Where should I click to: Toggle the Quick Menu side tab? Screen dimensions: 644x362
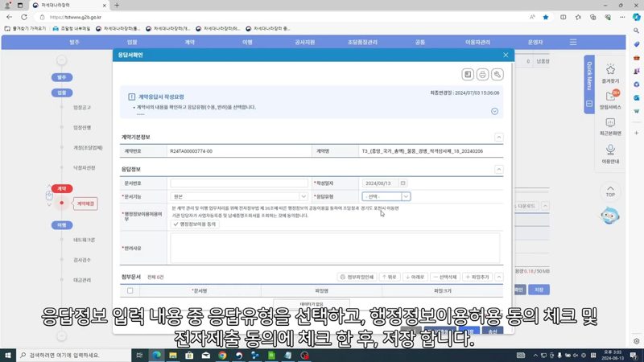(589, 84)
